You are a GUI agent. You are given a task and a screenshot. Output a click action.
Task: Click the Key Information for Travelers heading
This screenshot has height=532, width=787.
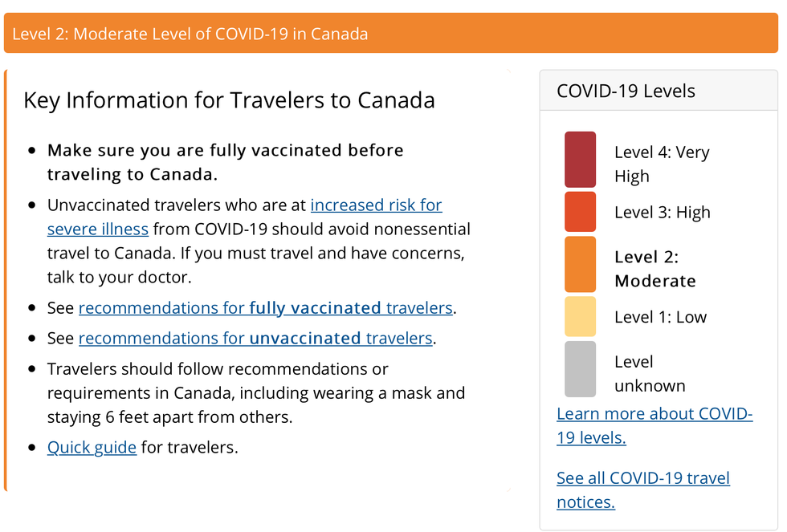pyautogui.click(x=229, y=100)
